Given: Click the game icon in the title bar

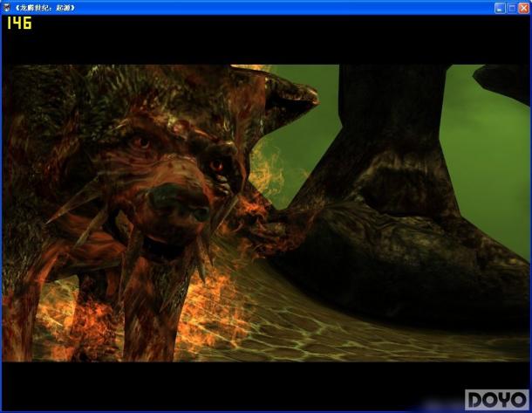Looking at the screenshot, I should click(6, 8).
